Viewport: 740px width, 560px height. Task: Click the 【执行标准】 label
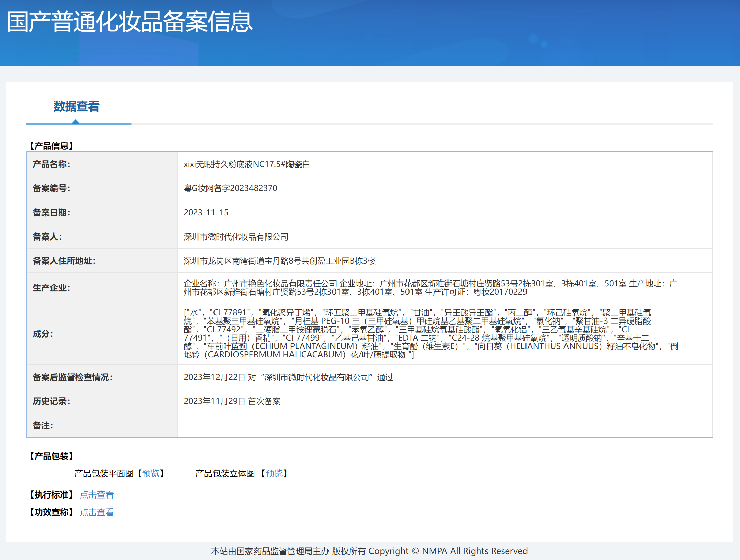point(51,494)
